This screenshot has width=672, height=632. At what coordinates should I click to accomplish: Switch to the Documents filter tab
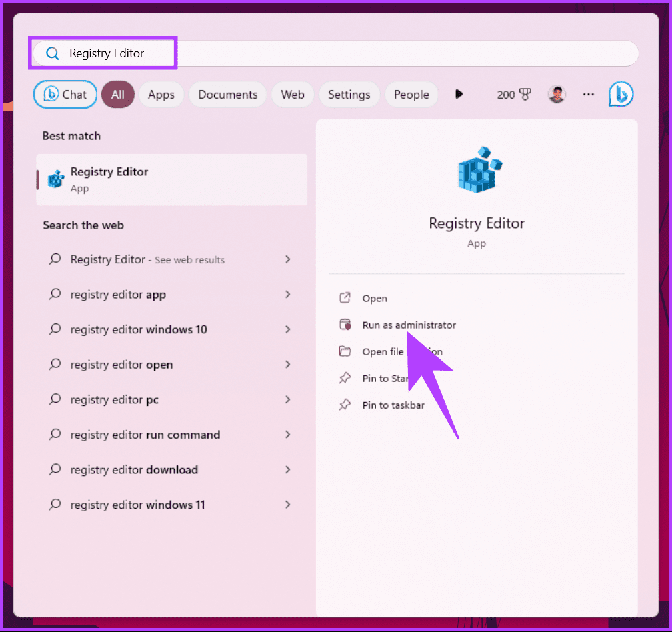[x=227, y=94]
